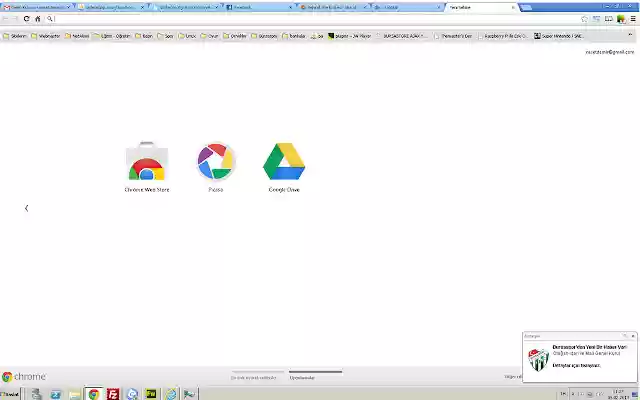
Task: Open Internet Explorer from the taskbar
Action: pyautogui.click(x=171, y=394)
